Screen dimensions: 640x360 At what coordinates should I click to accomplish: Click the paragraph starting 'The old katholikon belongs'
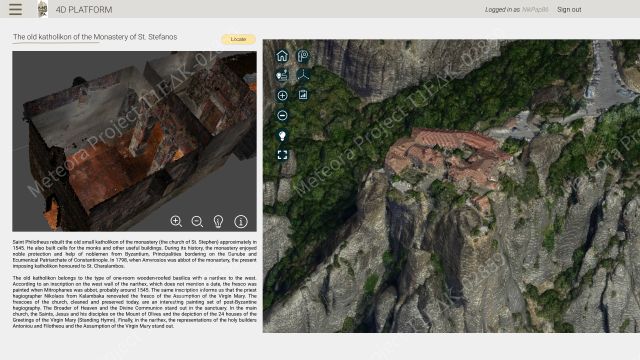coord(135,302)
